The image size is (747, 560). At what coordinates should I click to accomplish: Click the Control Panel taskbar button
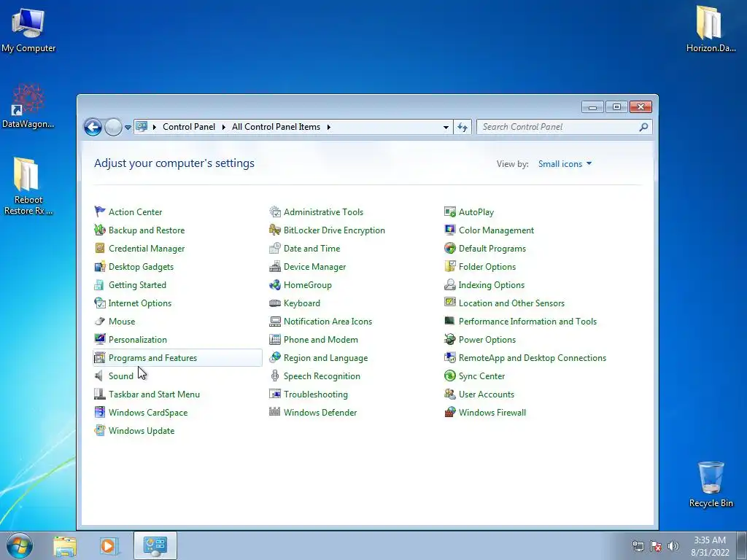pos(155,545)
